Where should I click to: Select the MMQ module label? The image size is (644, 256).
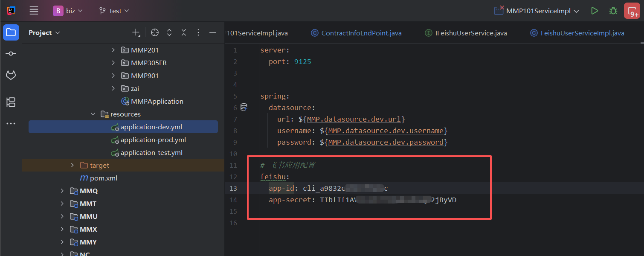coord(89,191)
